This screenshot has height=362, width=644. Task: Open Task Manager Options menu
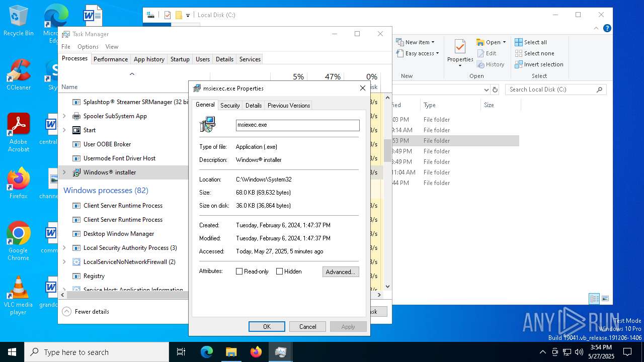pos(88,47)
